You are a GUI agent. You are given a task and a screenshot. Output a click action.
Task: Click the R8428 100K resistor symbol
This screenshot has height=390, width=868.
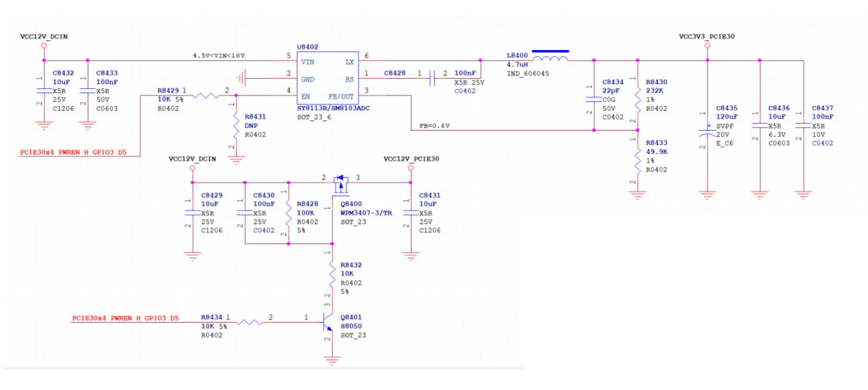point(288,212)
